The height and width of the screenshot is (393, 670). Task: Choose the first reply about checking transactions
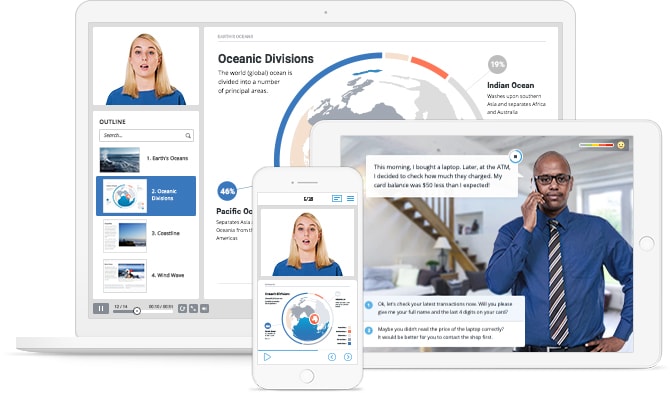[444, 308]
